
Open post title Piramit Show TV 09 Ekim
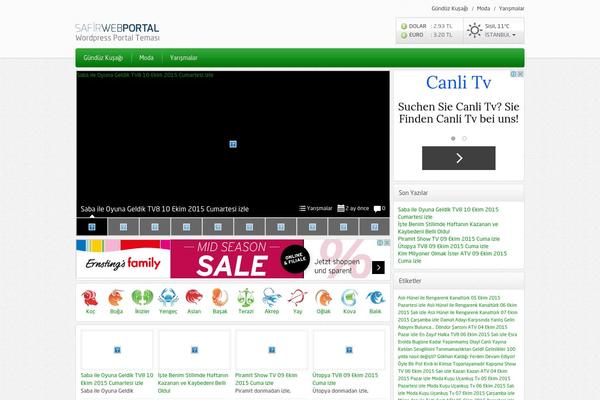click(266, 379)
